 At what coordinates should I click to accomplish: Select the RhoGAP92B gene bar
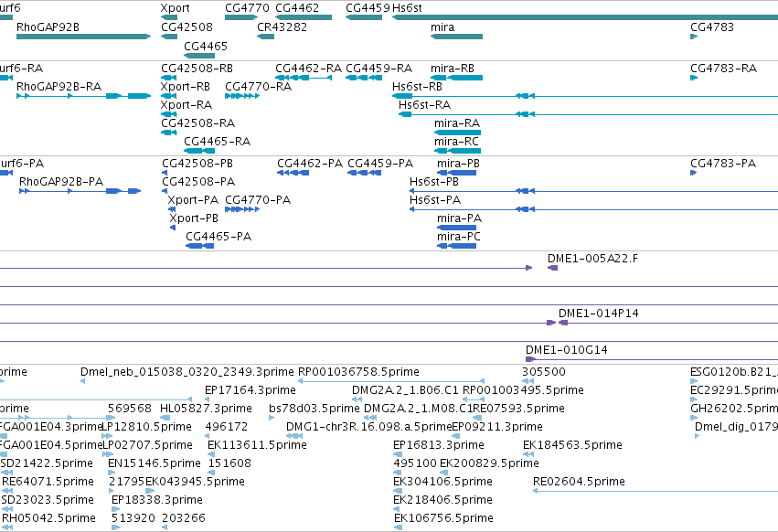point(83,37)
